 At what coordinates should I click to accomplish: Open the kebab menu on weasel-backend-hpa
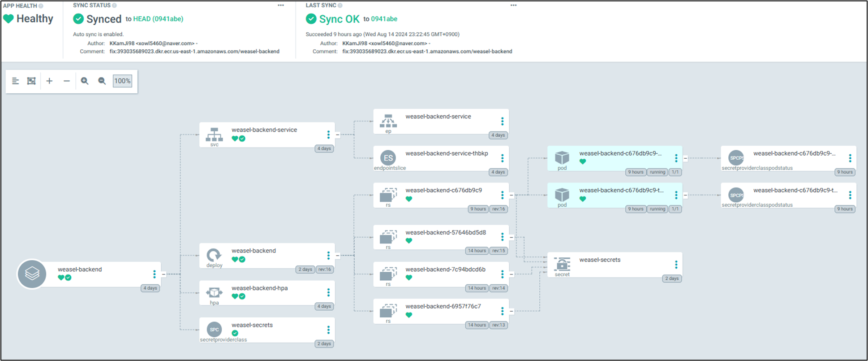click(328, 292)
